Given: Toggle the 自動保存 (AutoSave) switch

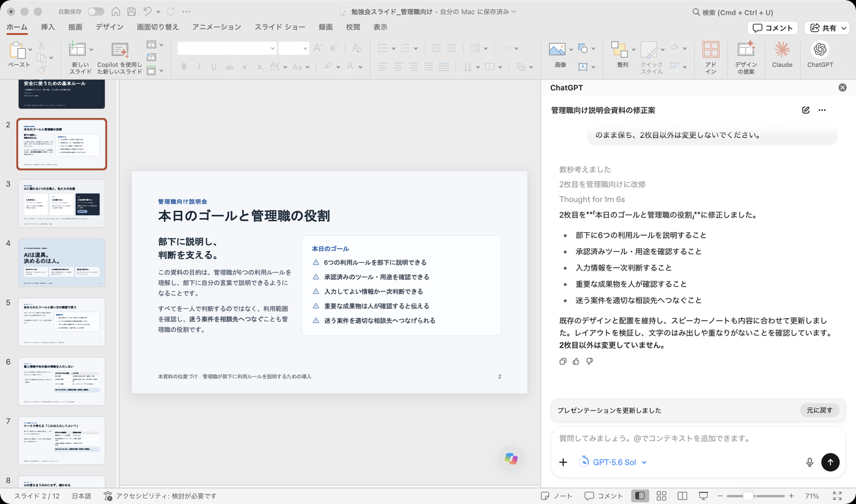Looking at the screenshot, I should (x=96, y=12).
